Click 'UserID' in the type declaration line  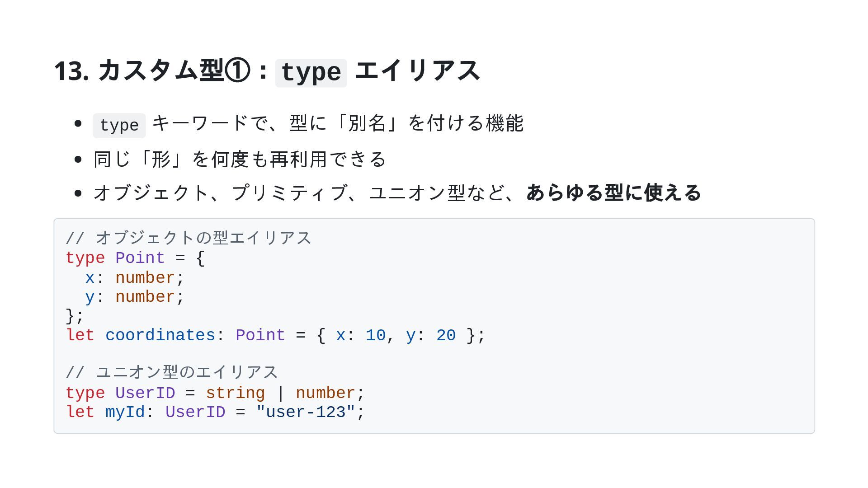point(145,393)
